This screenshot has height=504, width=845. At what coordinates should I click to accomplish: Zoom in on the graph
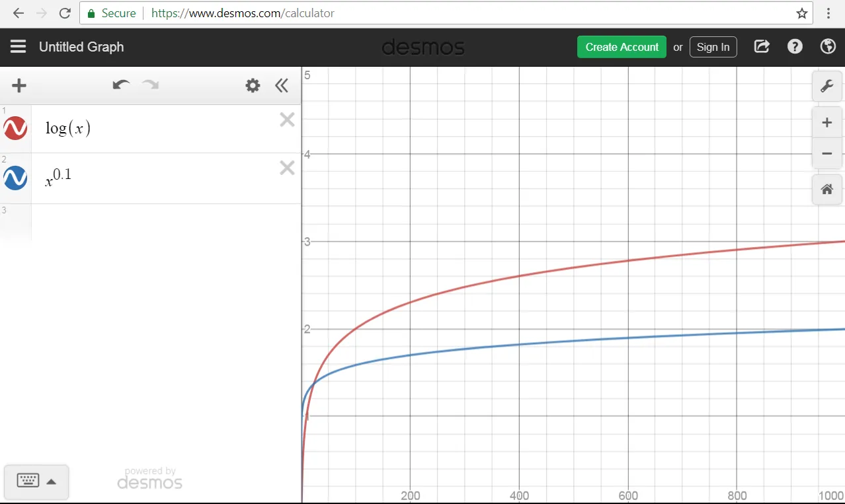point(826,123)
